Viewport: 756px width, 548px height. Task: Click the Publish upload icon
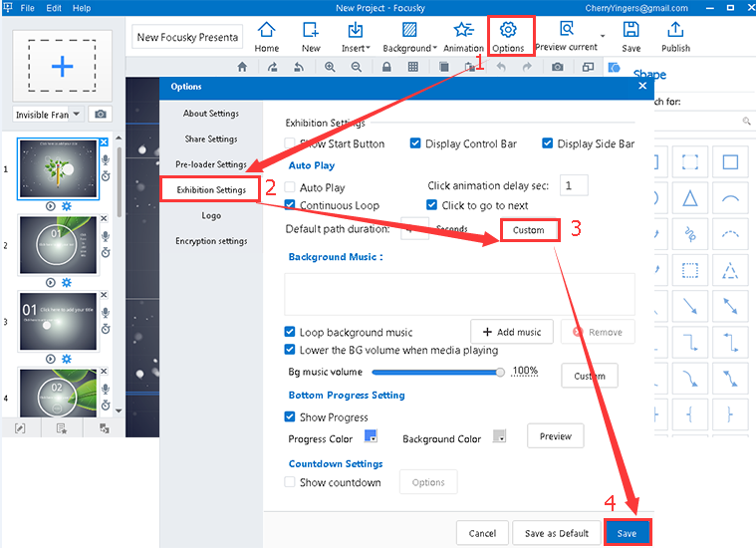pos(675,30)
